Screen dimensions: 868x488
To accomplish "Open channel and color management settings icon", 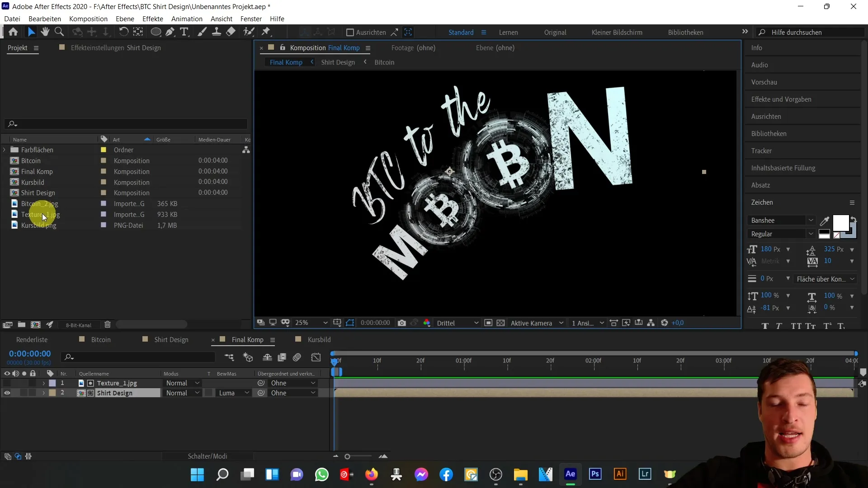I will pos(427,323).
